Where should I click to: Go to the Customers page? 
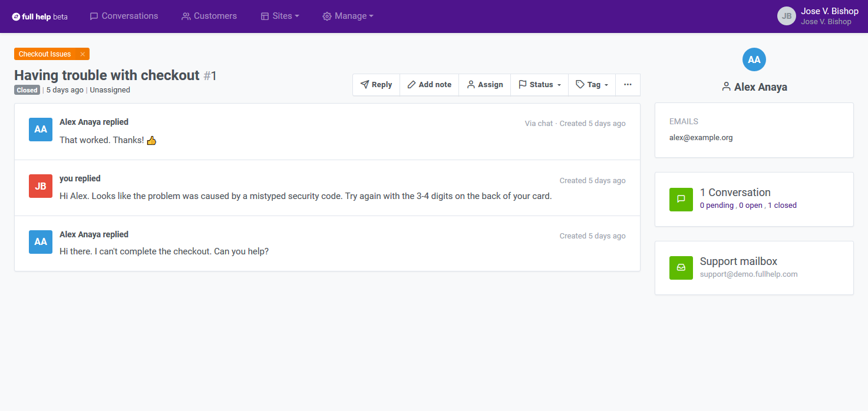coord(209,16)
